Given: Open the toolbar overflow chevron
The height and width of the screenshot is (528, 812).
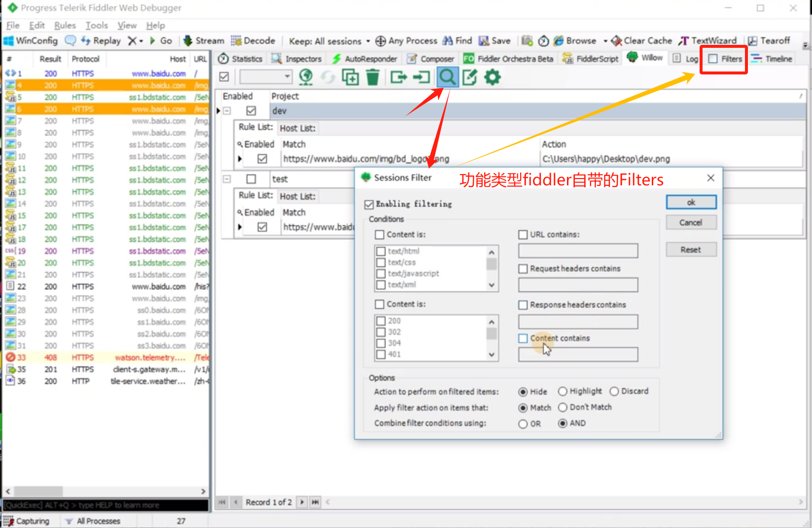Looking at the screenshot, I should tap(806, 45).
